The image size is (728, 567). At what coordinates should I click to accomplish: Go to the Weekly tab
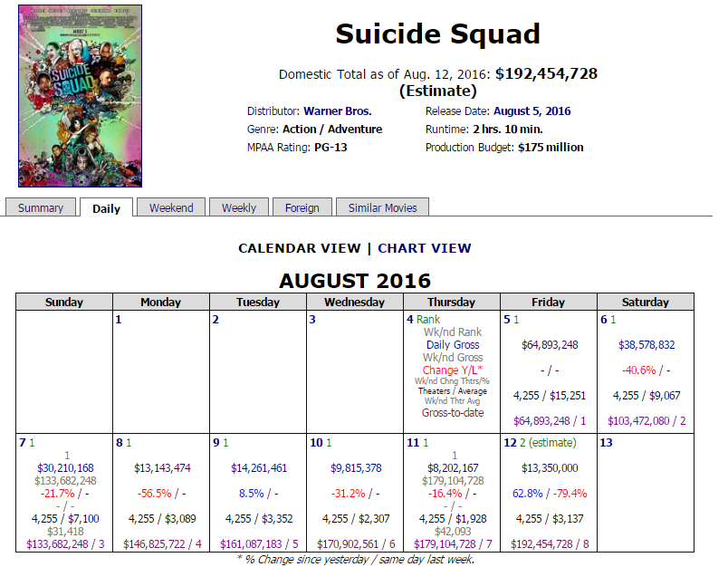tap(239, 207)
